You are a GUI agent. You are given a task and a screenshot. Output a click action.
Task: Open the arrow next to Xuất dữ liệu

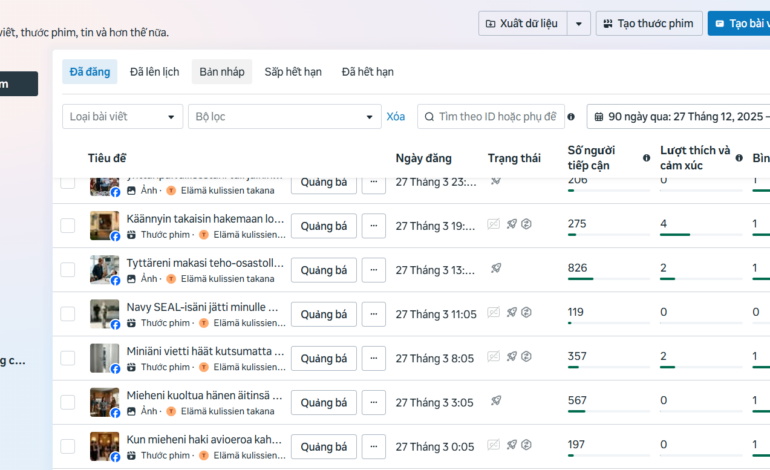[580, 23]
